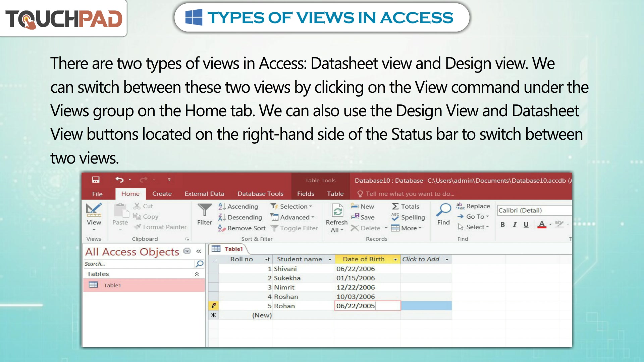Open Student name column dropdown
Image resolution: width=644 pixels, height=362 pixels.
[330, 260]
